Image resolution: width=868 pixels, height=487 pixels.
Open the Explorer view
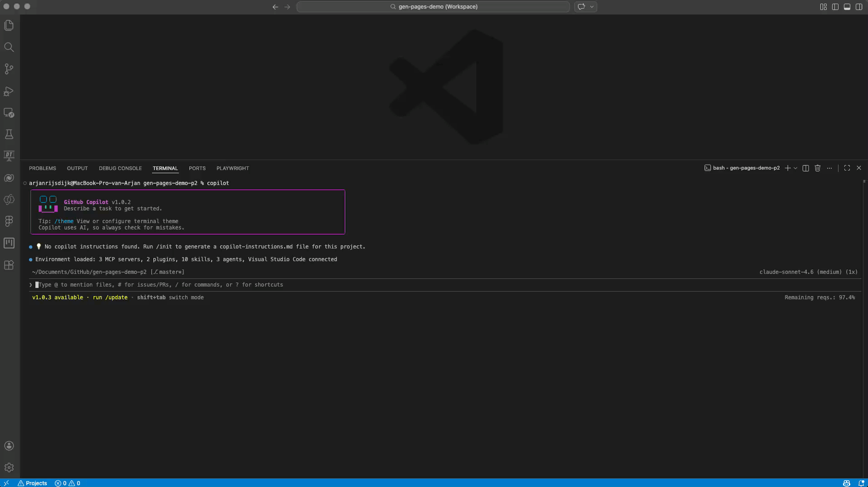(9, 25)
